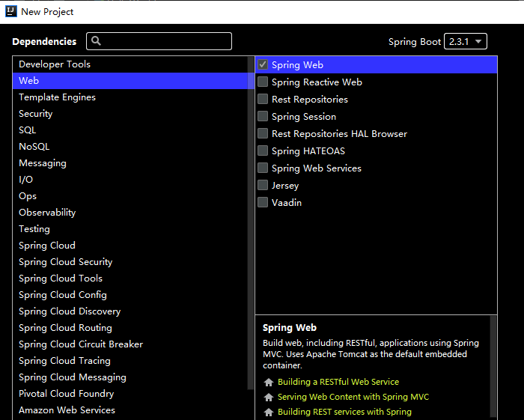This screenshot has height=420, width=524.
Task: Choose the SQL category
Action: click(x=130, y=130)
